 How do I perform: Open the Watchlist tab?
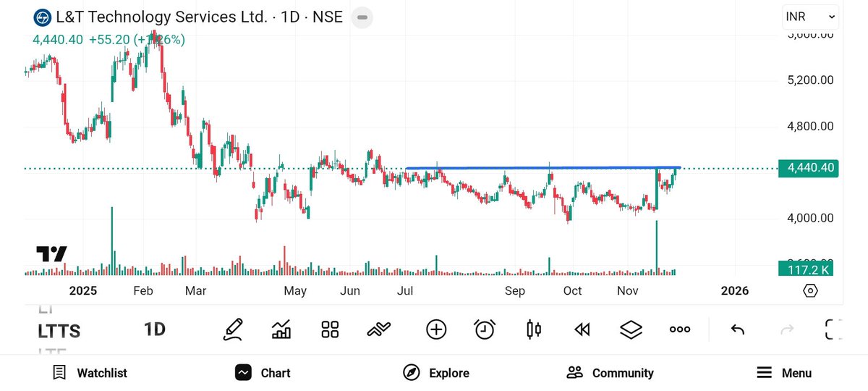click(x=90, y=373)
